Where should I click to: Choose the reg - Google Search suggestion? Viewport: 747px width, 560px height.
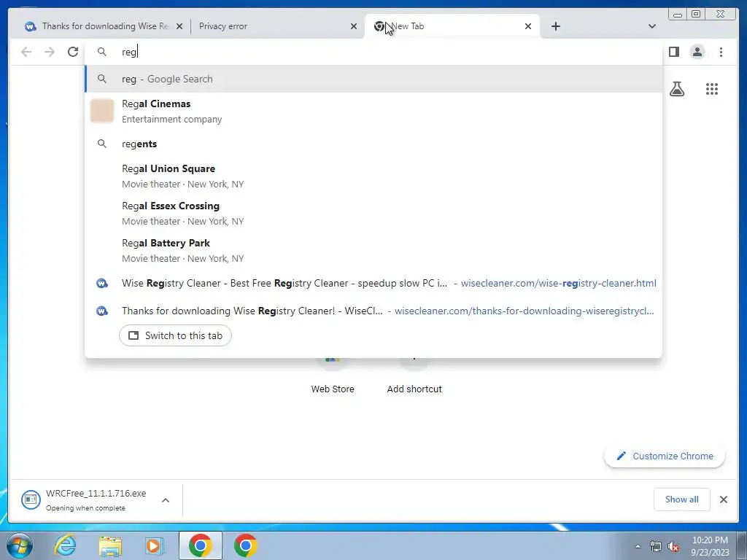coord(373,79)
